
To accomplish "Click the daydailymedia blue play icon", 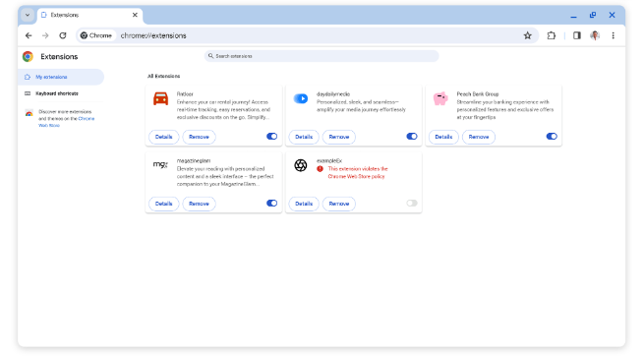I will 301,98.
